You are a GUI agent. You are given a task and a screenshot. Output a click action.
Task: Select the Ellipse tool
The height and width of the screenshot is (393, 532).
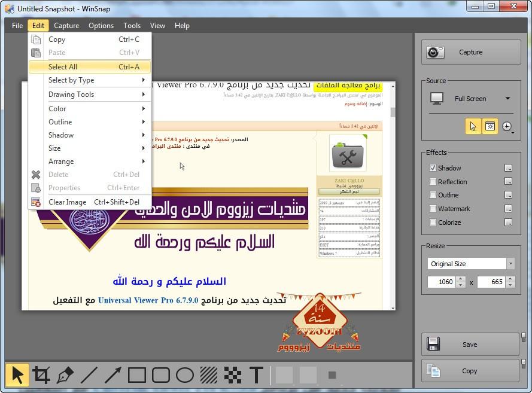tap(185, 375)
